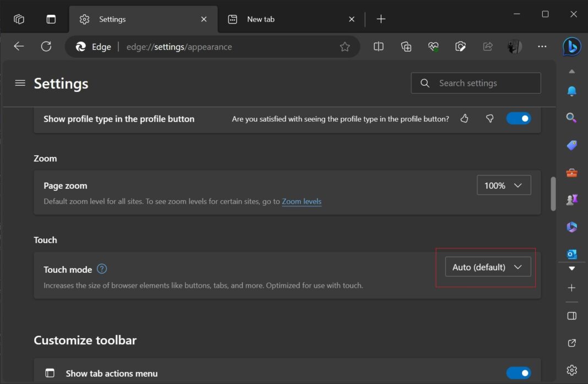Turn off the Show tab actions menu toggle
588x384 pixels.
(518, 373)
